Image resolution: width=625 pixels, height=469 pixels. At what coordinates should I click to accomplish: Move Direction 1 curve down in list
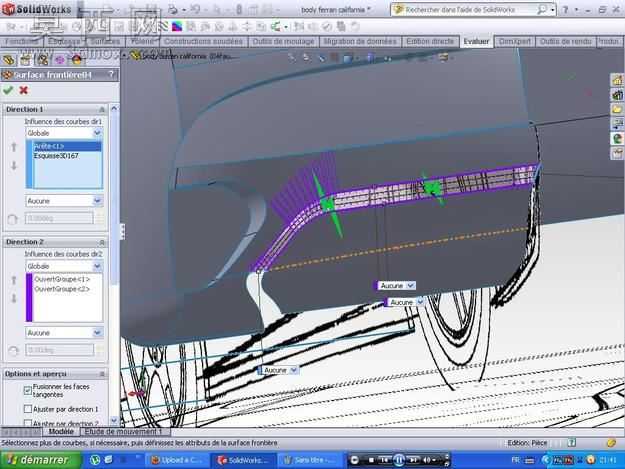coord(14,165)
